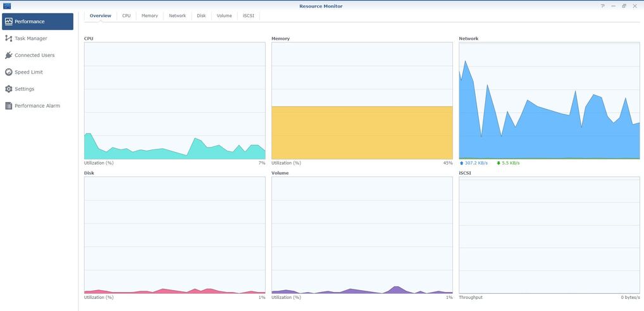The image size is (644, 311).
Task: Click the Volume utilization chart
Action: pos(362,235)
